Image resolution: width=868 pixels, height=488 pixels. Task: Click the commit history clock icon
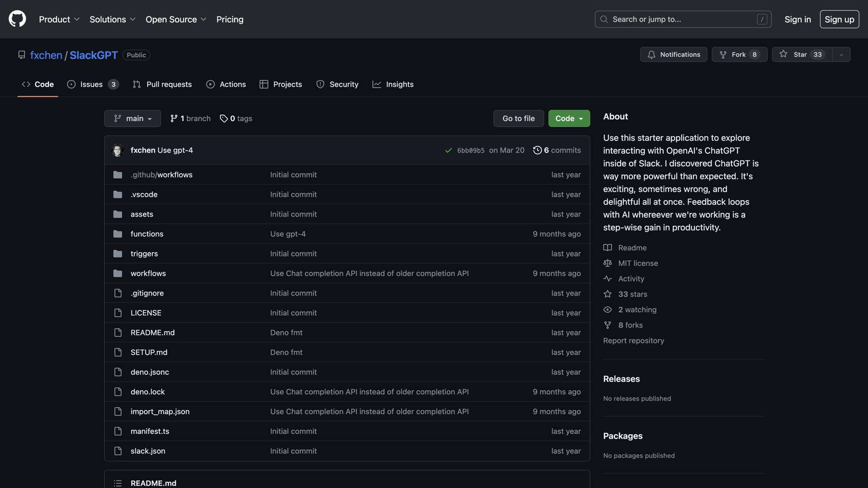537,150
